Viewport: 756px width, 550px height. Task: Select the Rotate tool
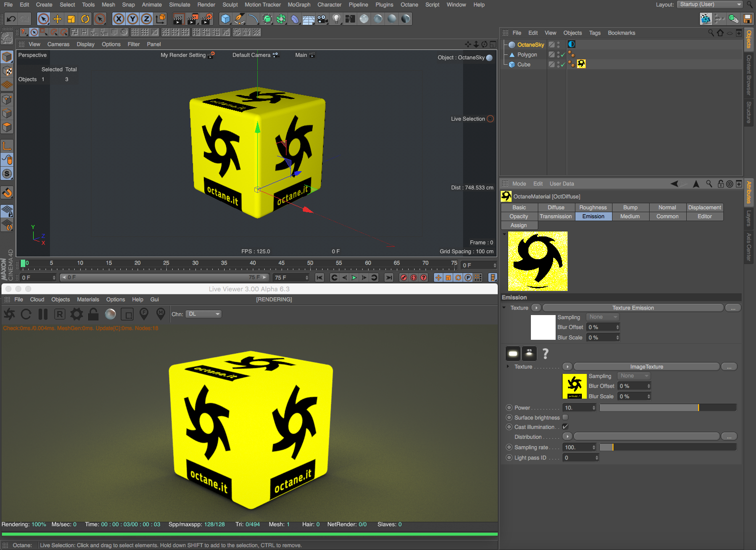(85, 19)
